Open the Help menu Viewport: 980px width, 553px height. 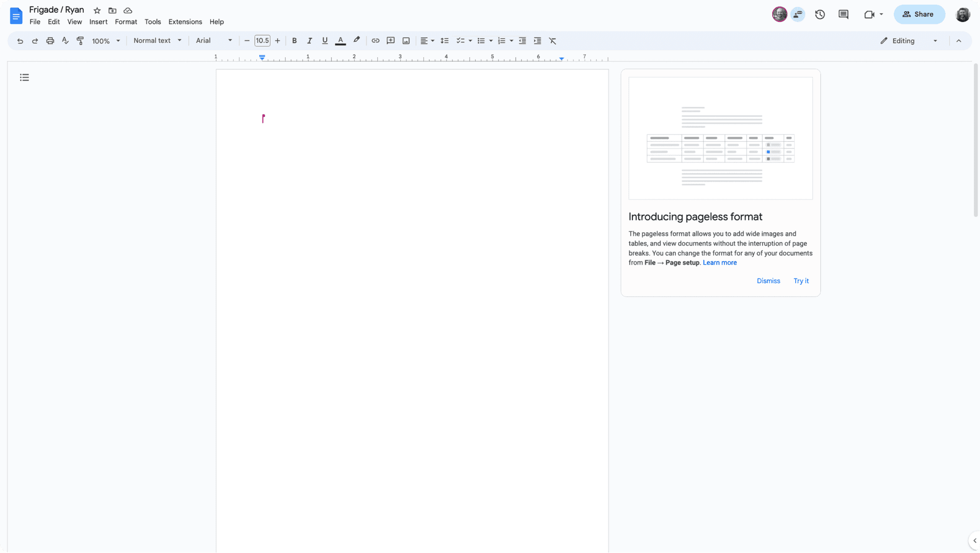coord(217,22)
